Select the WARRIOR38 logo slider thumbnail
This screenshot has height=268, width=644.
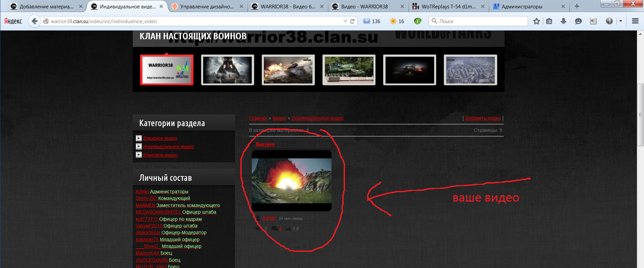167,70
